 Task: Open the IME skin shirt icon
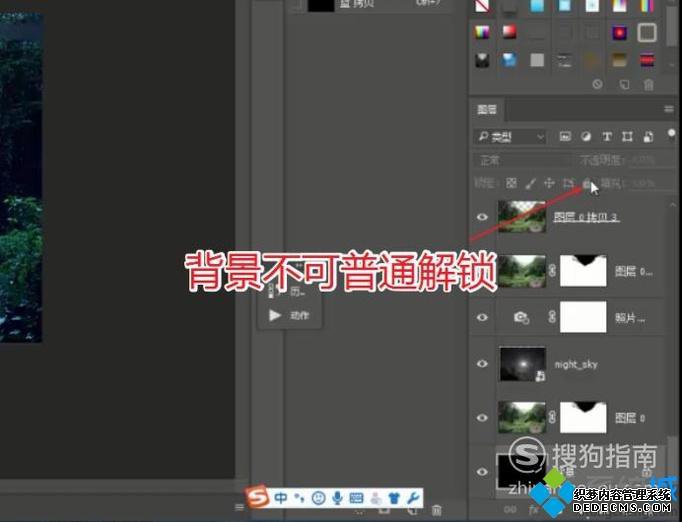click(394, 497)
